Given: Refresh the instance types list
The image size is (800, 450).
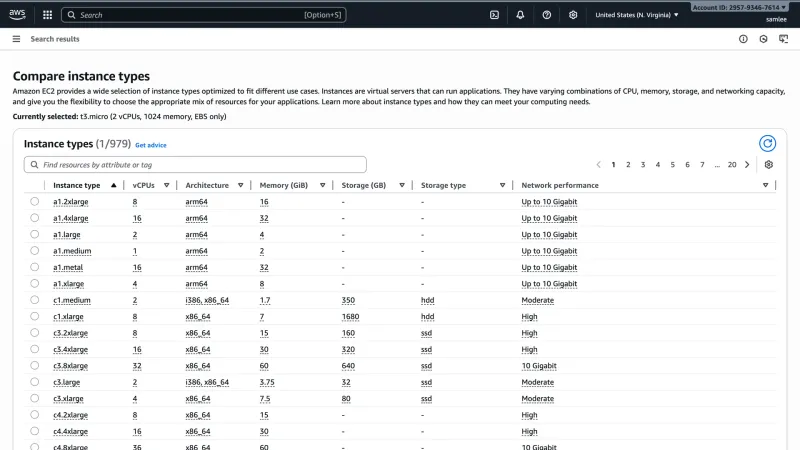Looking at the screenshot, I should 767,143.
